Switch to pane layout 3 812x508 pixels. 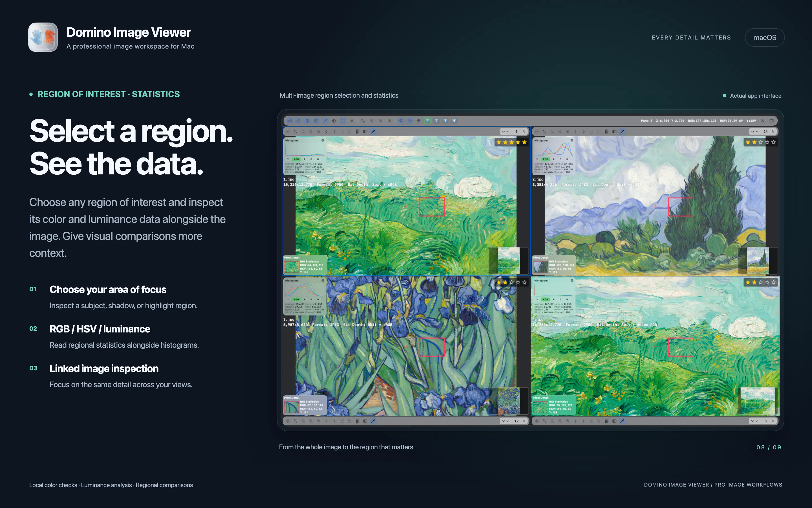(445, 121)
